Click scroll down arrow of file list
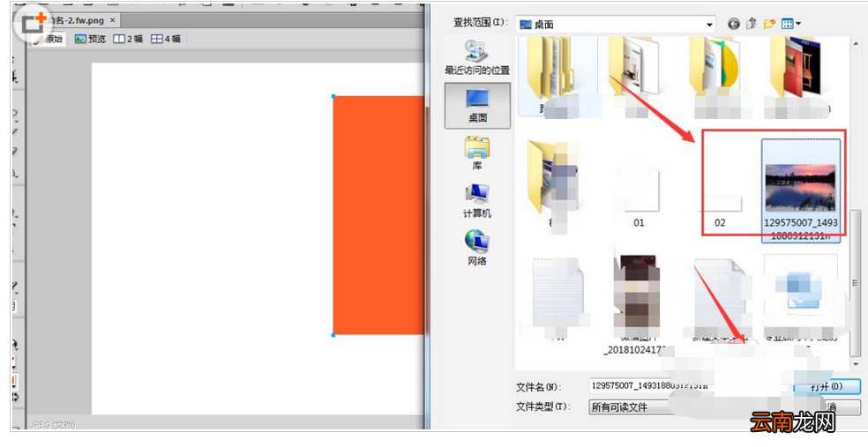This screenshot has height=447, width=868. [x=856, y=365]
